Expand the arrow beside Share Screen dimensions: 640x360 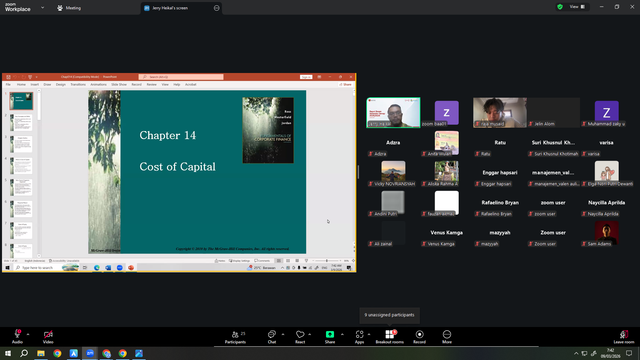[342, 334]
